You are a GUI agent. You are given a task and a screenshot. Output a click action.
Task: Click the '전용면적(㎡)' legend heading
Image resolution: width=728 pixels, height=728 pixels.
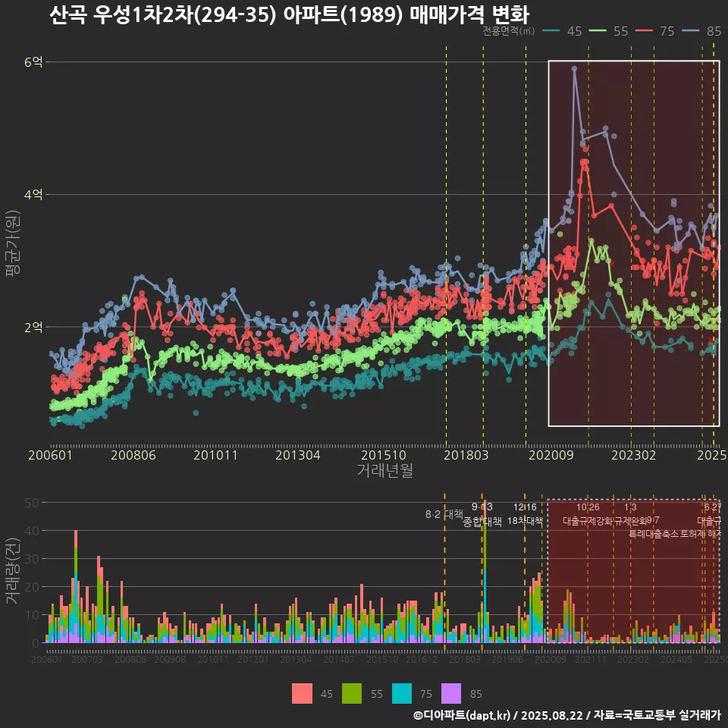point(509,31)
